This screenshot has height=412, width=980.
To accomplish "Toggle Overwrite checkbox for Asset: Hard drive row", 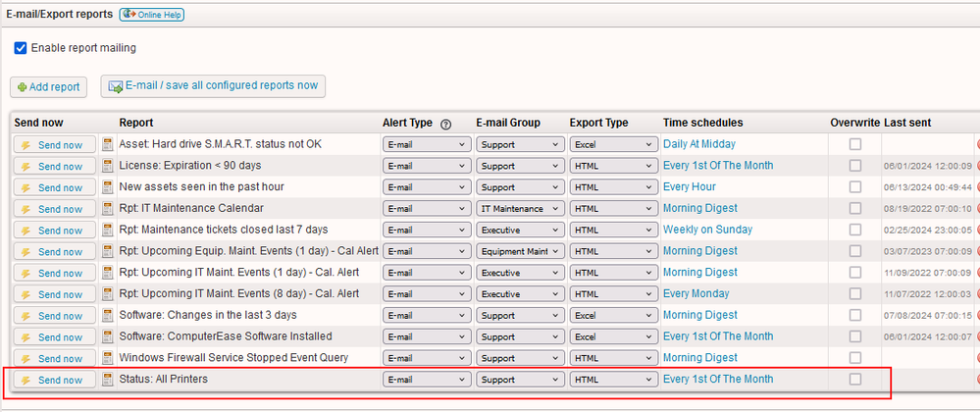I will 855,145.
